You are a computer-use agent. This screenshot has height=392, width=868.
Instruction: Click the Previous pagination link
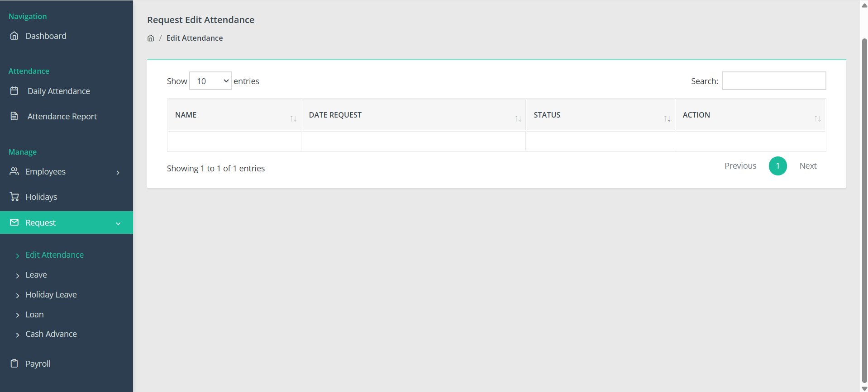click(x=740, y=166)
